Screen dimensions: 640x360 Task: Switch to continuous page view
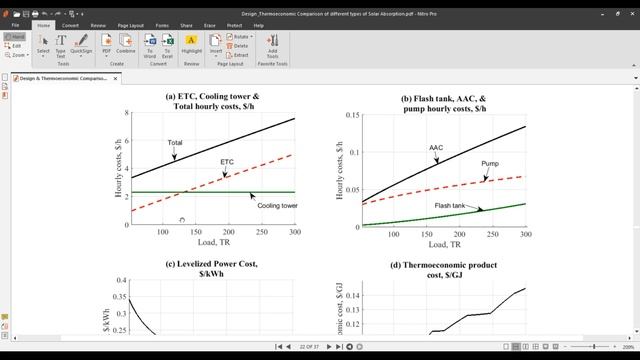516,347
